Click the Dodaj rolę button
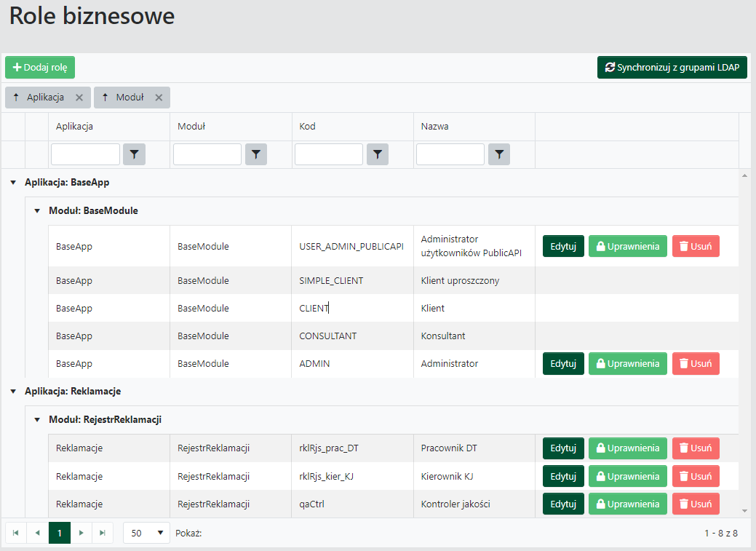The image size is (756, 551). 40,68
